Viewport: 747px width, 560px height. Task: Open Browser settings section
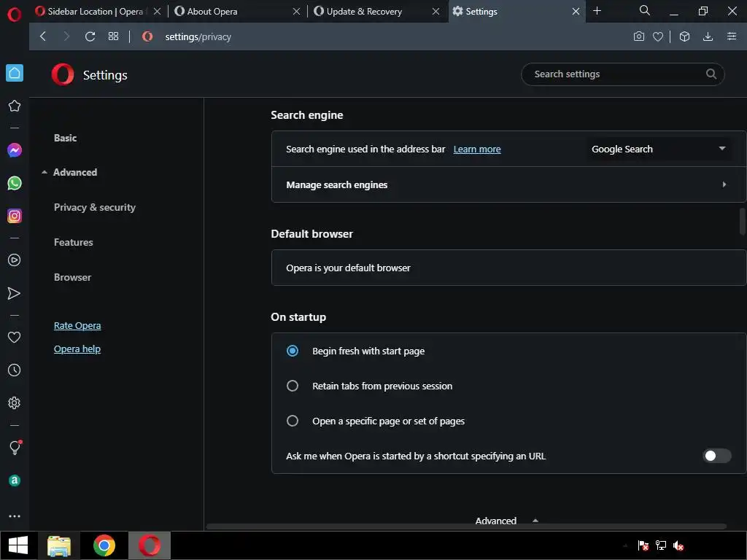(72, 277)
